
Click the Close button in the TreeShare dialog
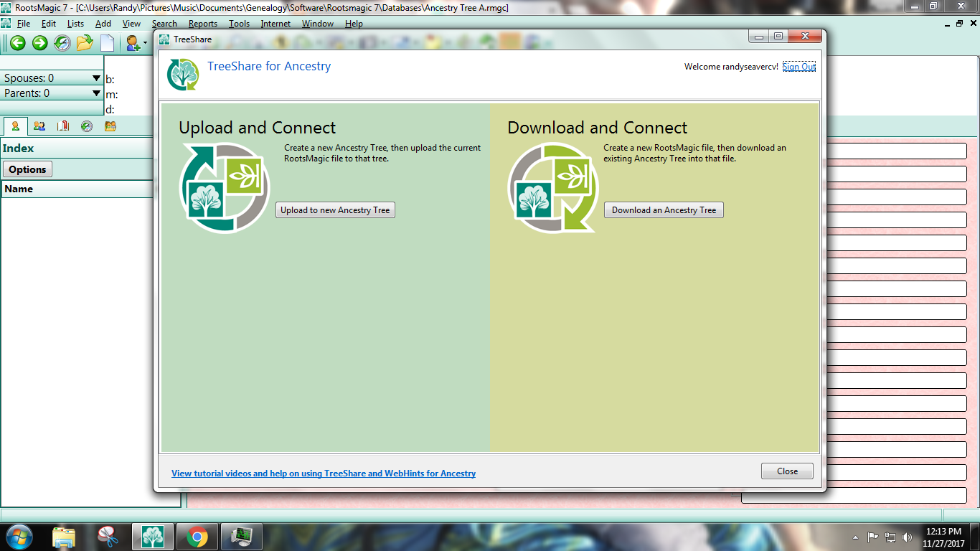pos(787,471)
